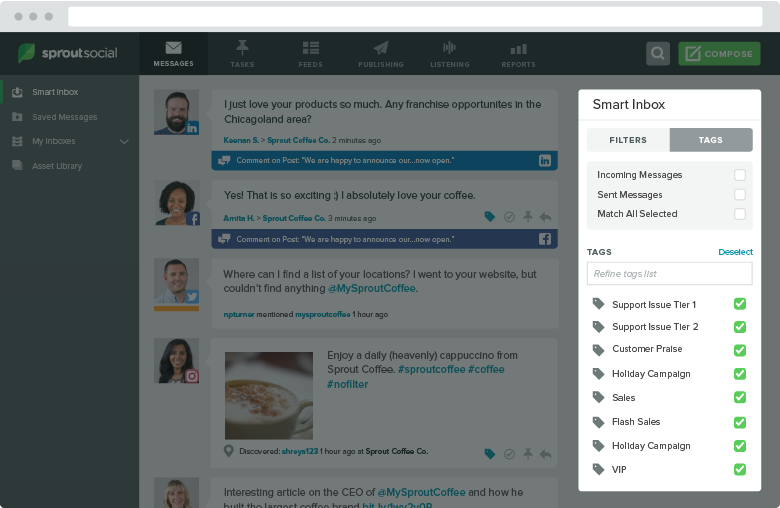Open @MySproutCoffee mention in locations tweet
The image size is (780, 508).
coord(372,289)
